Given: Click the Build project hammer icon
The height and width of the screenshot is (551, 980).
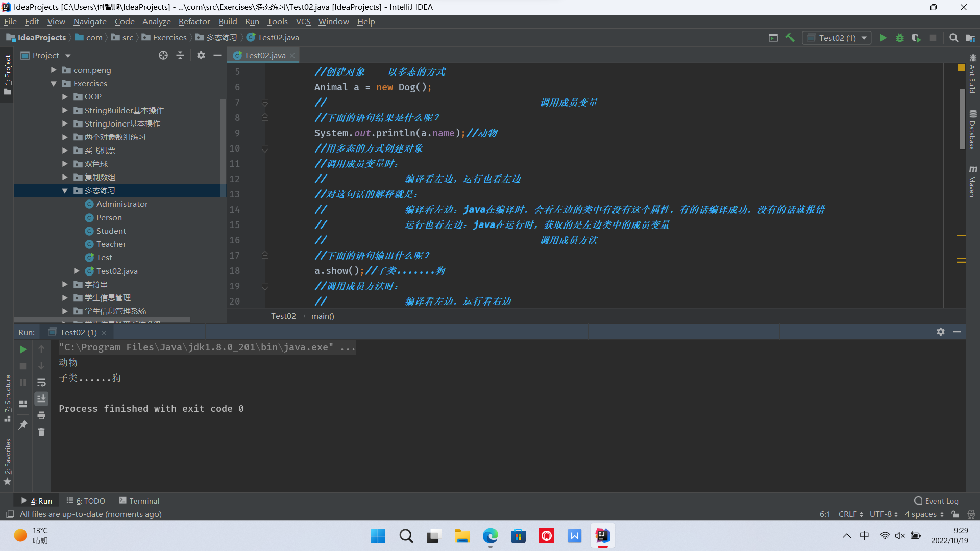Looking at the screenshot, I should click(790, 38).
